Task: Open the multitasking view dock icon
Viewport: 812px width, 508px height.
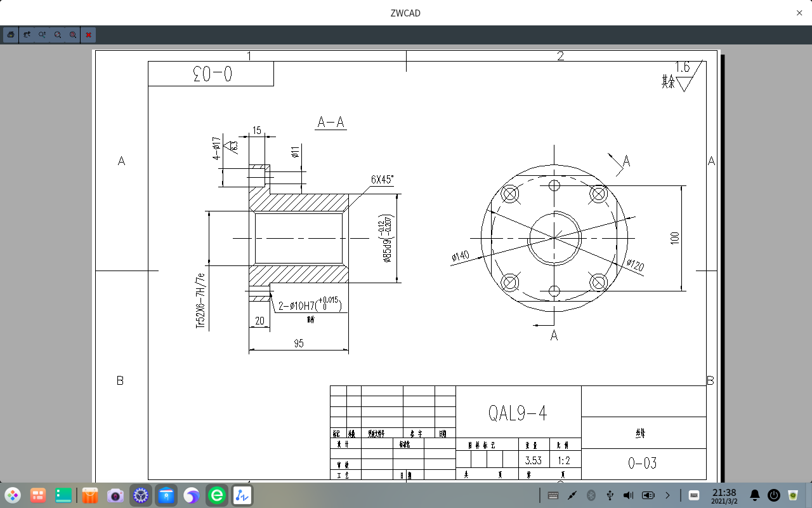Action: click(38, 495)
